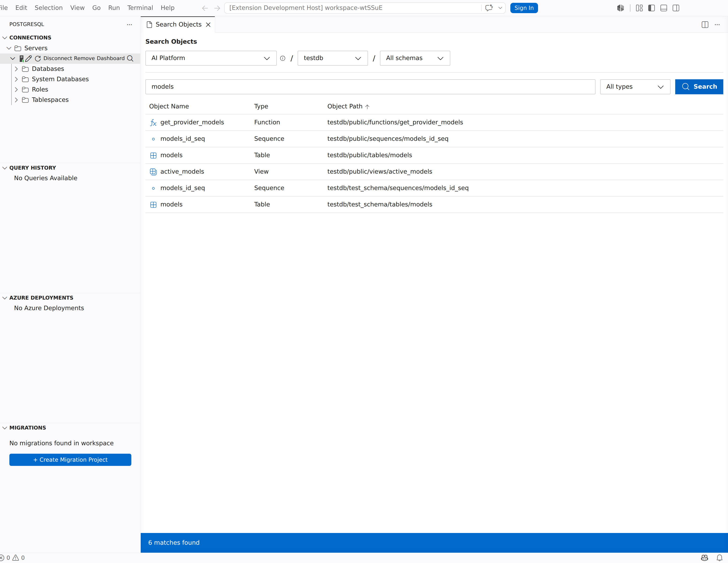This screenshot has width=728, height=563.
Task: Split the editor right
Action: (x=705, y=25)
